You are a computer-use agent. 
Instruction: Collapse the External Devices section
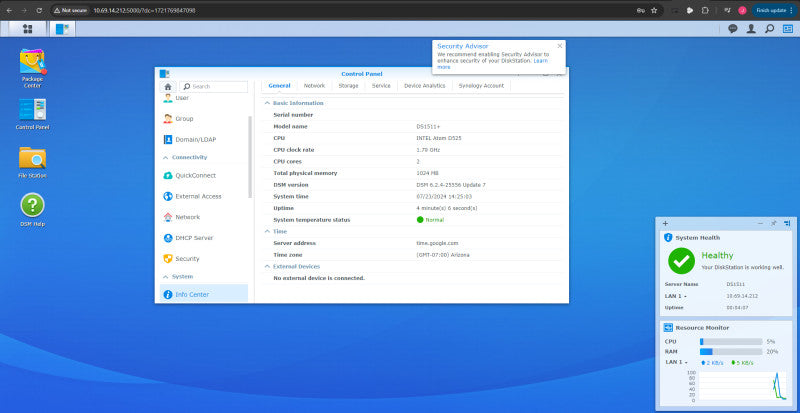[267, 266]
